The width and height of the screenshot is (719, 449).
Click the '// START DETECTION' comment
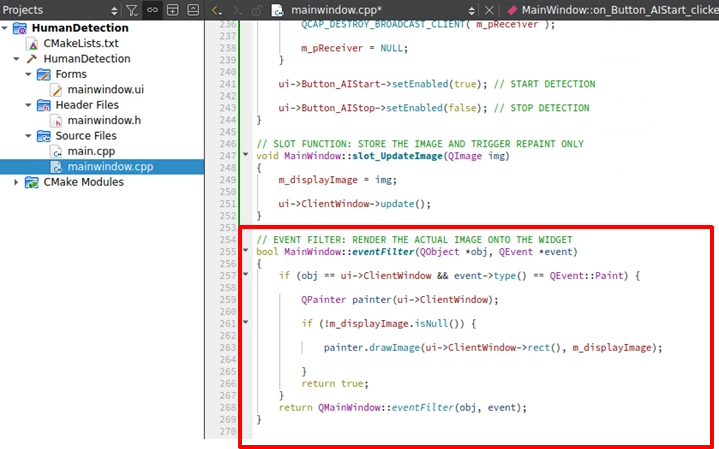point(545,84)
